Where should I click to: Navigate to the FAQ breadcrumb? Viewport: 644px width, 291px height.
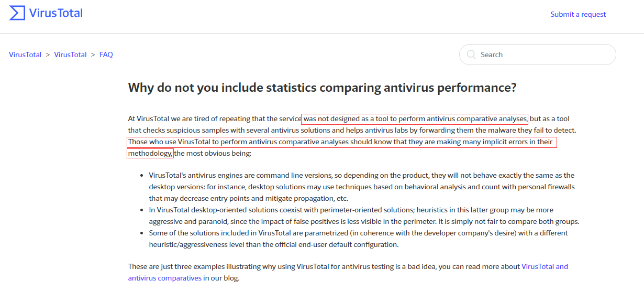click(106, 55)
